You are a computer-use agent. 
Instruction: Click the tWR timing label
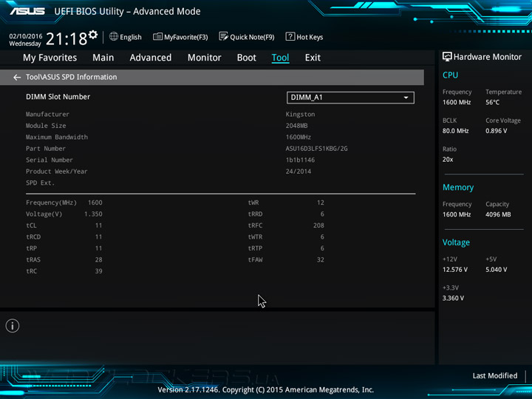(253, 202)
